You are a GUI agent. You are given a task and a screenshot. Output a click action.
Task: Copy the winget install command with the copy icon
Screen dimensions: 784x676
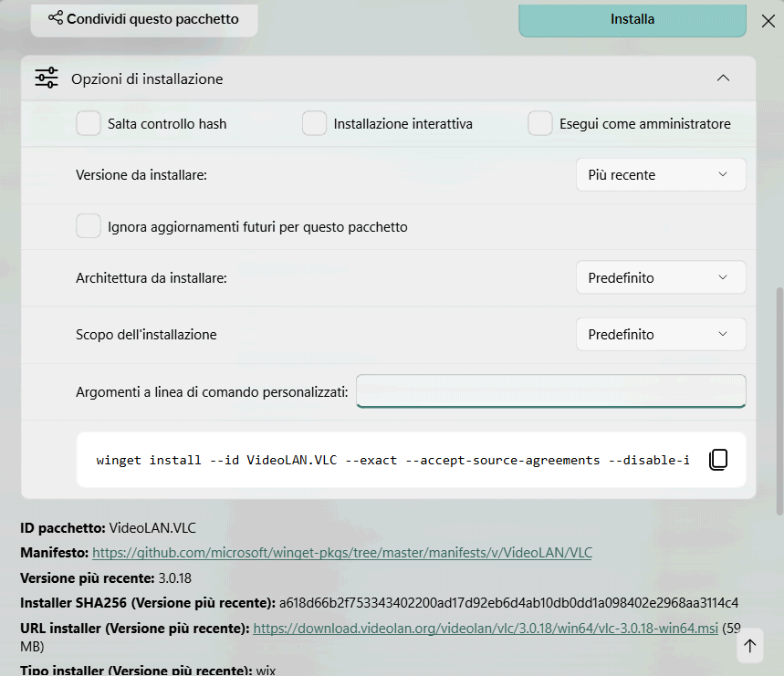pyautogui.click(x=718, y=460)
